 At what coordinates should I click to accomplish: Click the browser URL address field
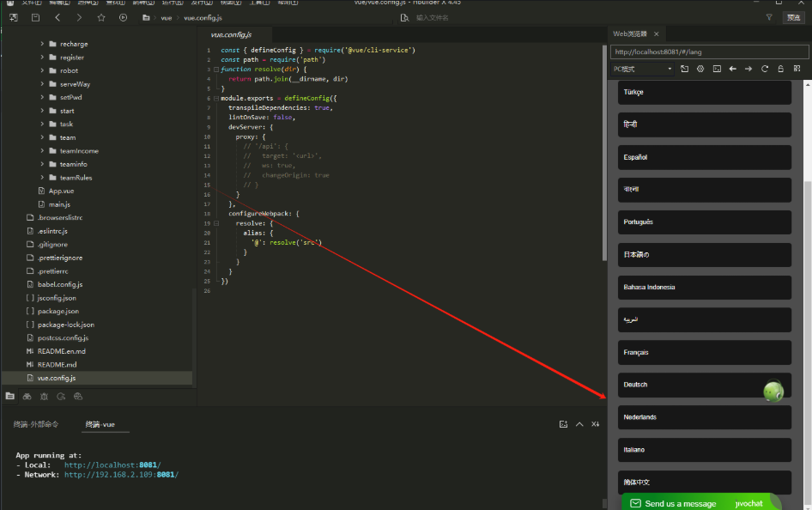coord(710,52)
